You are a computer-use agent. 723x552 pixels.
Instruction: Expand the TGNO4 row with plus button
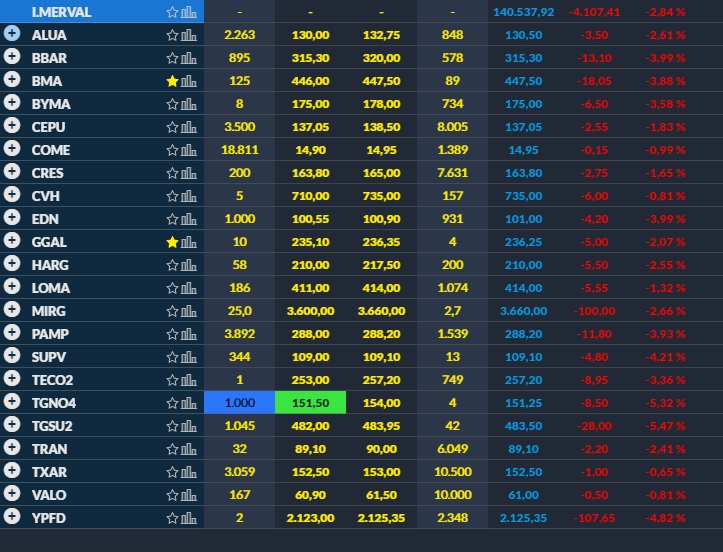tap(12, 401)
